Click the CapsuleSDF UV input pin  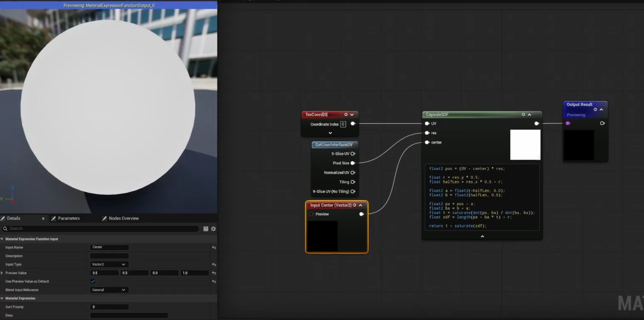(427, 124)
